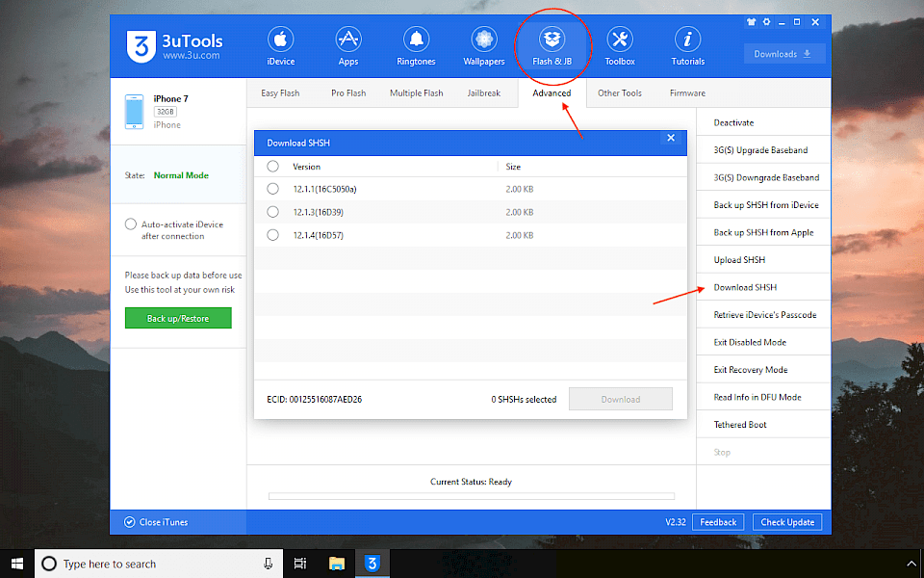Image resolution: width=924 pixels, height=578 pixels.
Task: Click Back up SHSH from iDevice
Action: coord(763,204)
